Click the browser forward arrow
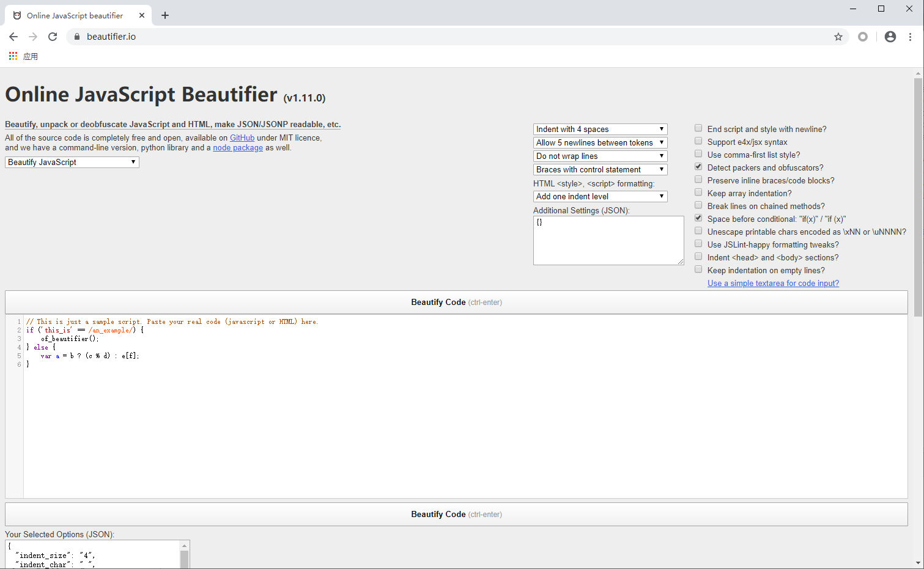Image resolution: width=924 pixels, height=569 pixels. coord(33,37)
